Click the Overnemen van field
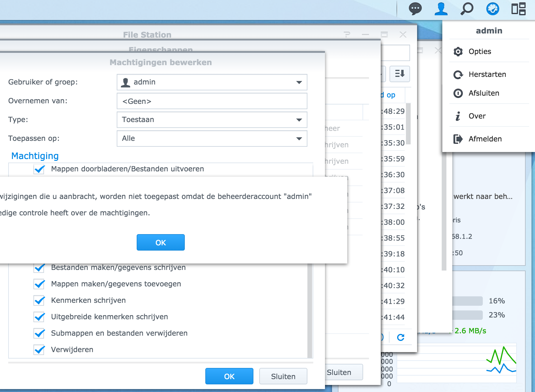 point(212,101)
